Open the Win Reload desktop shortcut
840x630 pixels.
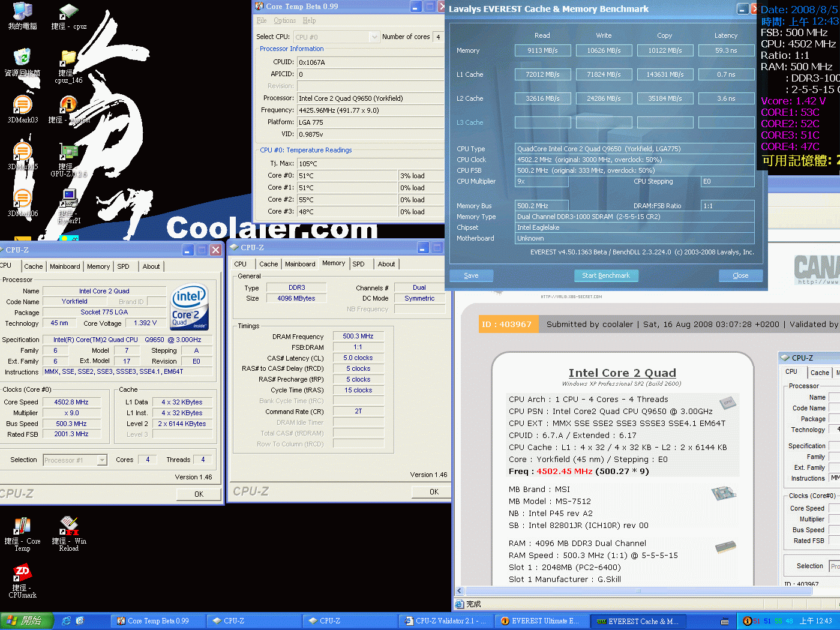[69, 527]
